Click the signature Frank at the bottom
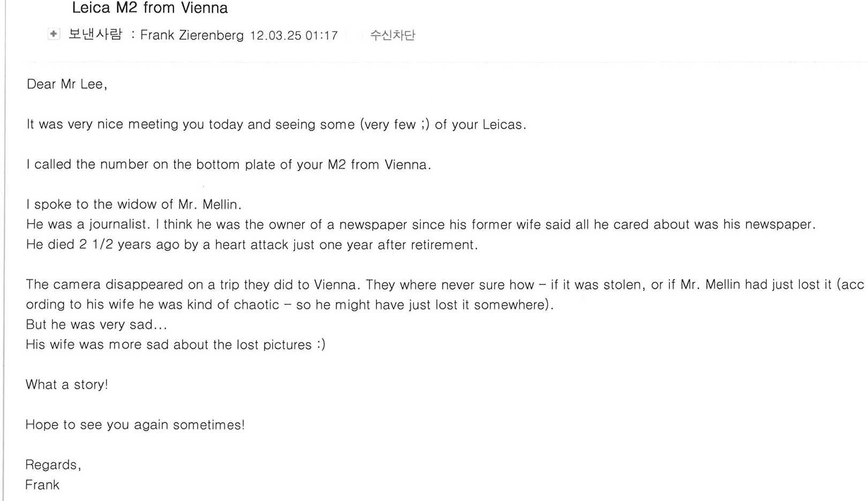 coord(42,485)
